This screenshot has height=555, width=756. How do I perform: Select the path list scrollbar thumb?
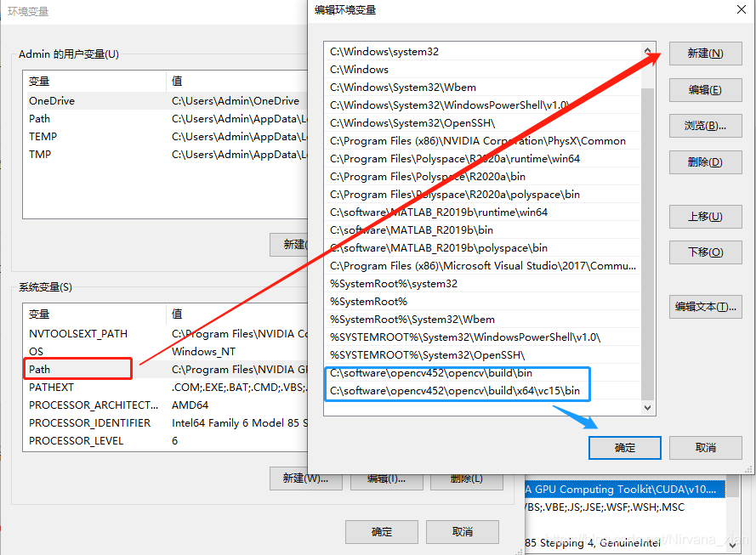point(647,243)
